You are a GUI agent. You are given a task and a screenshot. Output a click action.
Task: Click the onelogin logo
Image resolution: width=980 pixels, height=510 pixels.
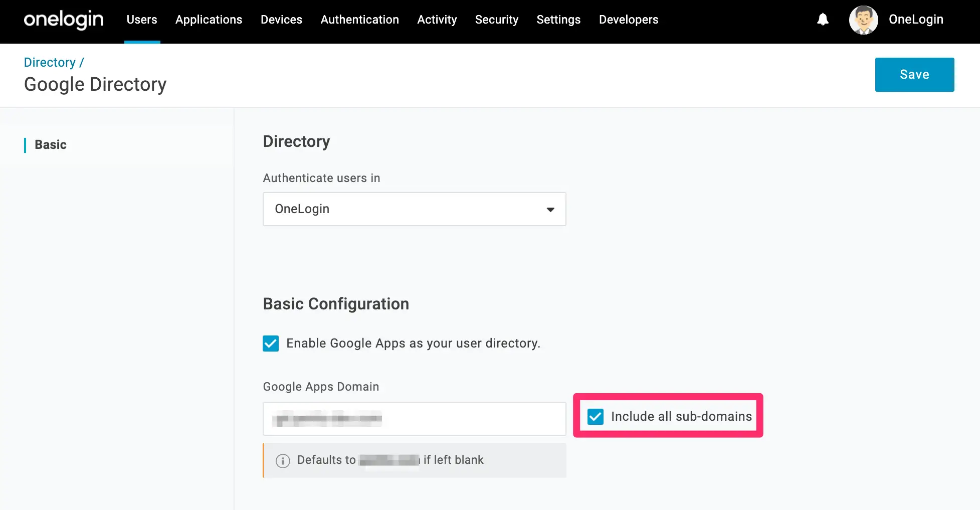tap(64, 20)
